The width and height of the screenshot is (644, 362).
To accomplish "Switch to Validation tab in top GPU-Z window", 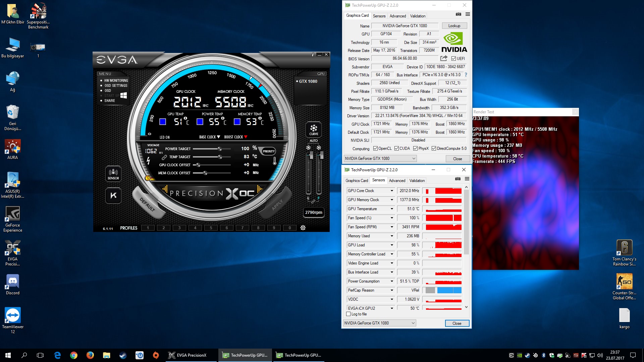I will coord(418,16).
